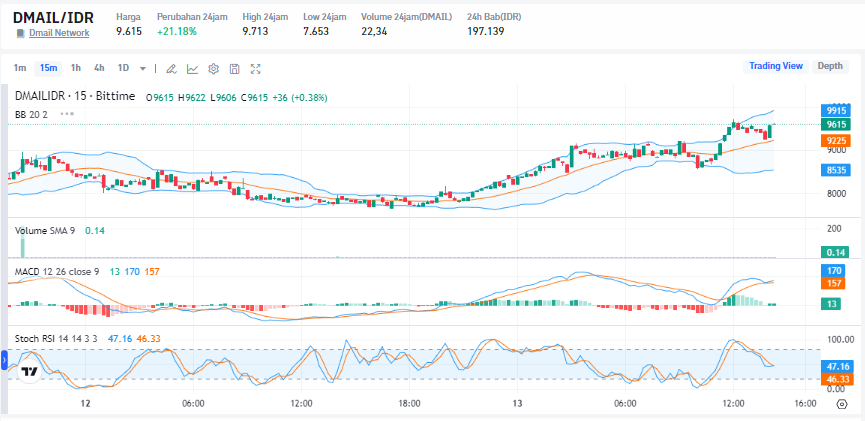Open the BB 20 2 more options dots
Viewport: 865px width, 421px height.
point(67,114)
